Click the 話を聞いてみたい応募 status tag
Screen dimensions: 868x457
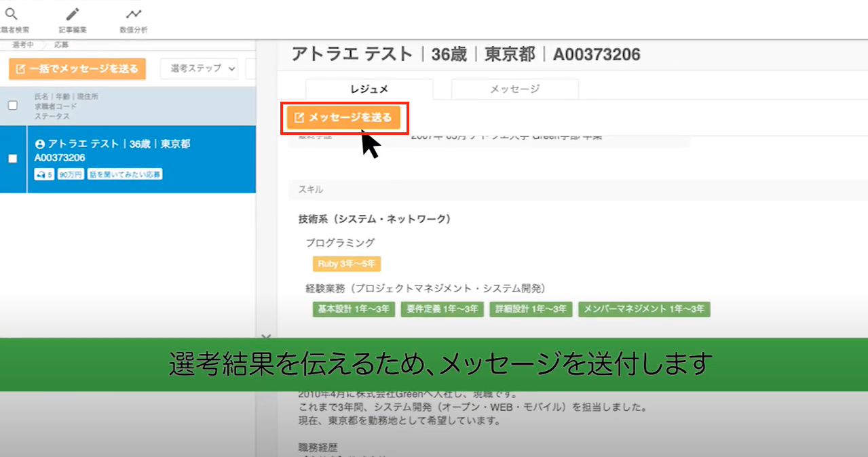[x=125, y=174]
